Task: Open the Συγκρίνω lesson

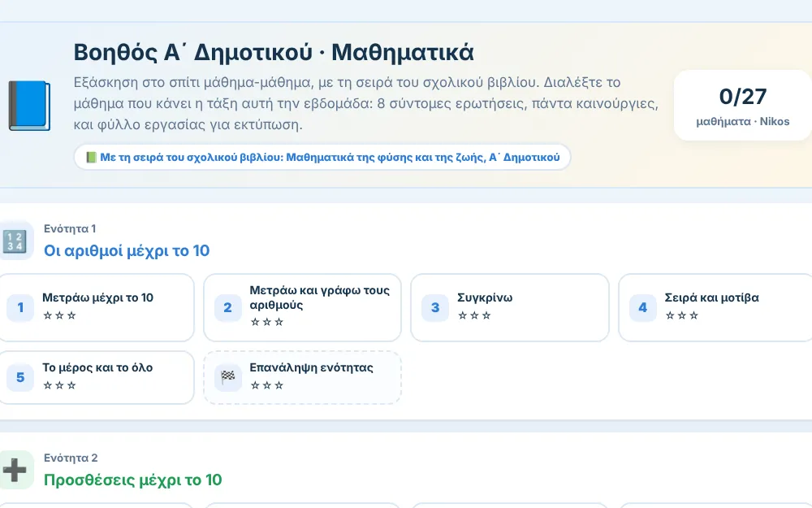Action: click(x=510, y=307)
